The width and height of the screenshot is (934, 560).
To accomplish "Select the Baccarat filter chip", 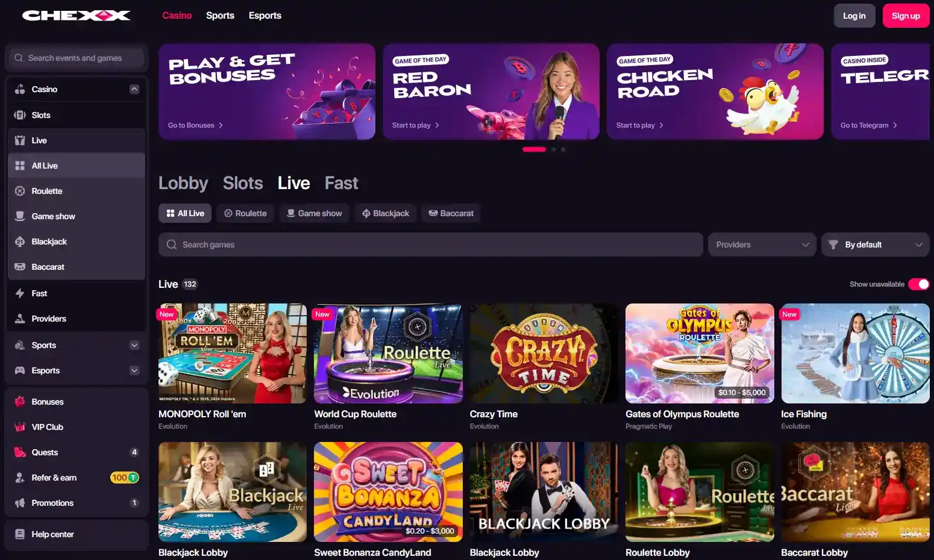I will click(x=451, y=213).
